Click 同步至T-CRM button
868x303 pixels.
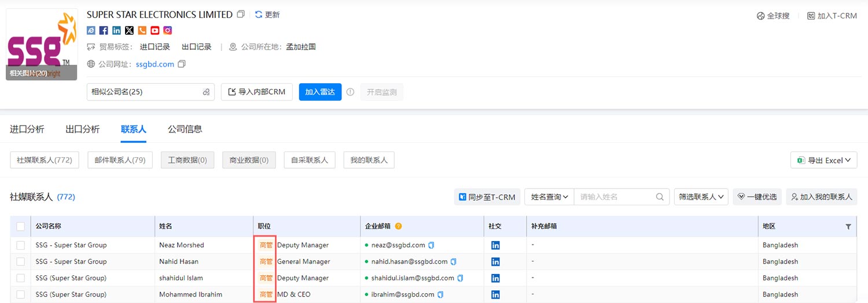point(487,197)
